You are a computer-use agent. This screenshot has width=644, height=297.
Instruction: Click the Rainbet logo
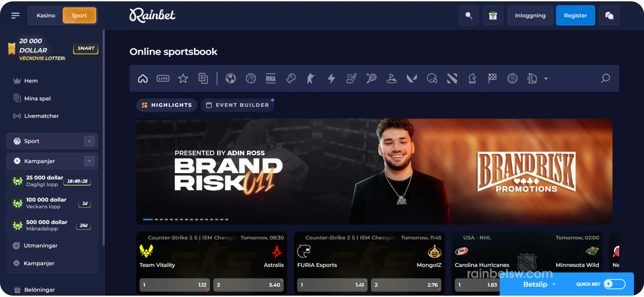(x=152, y=15)
